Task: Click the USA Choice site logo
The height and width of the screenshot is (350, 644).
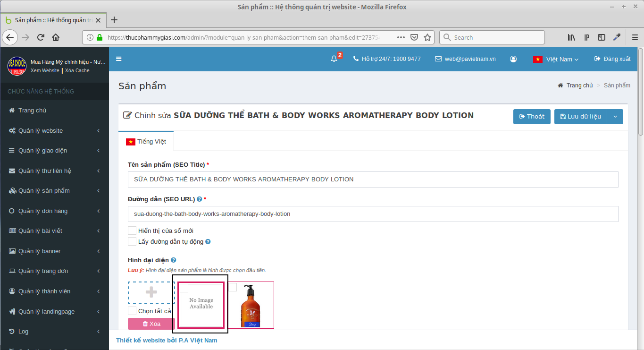Action: click(17, 66)
